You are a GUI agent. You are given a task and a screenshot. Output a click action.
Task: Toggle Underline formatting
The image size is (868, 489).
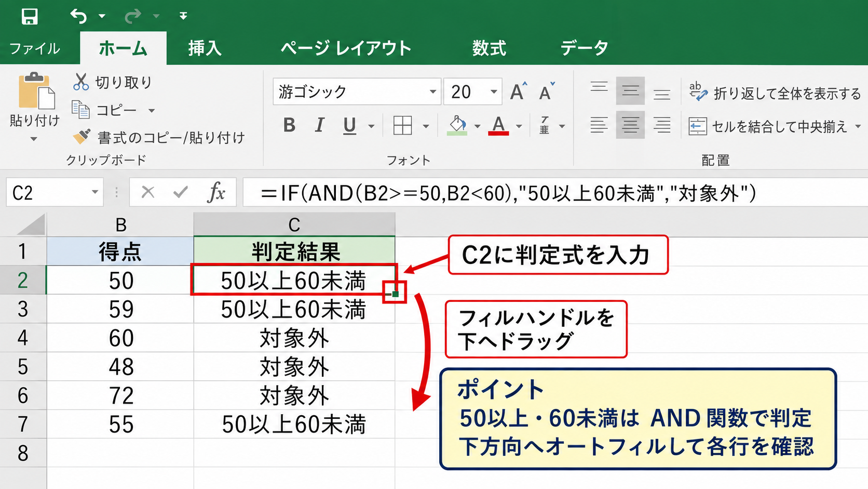350,125
